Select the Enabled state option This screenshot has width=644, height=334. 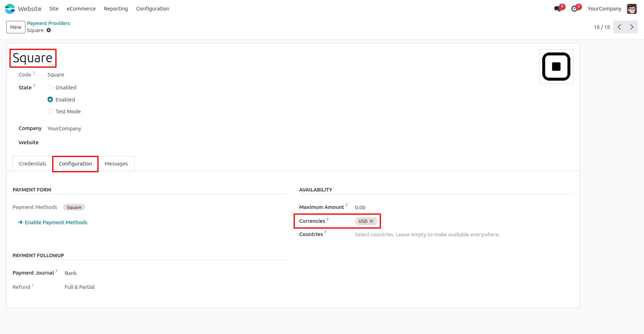pyautogui.click(x=50, y=100)
